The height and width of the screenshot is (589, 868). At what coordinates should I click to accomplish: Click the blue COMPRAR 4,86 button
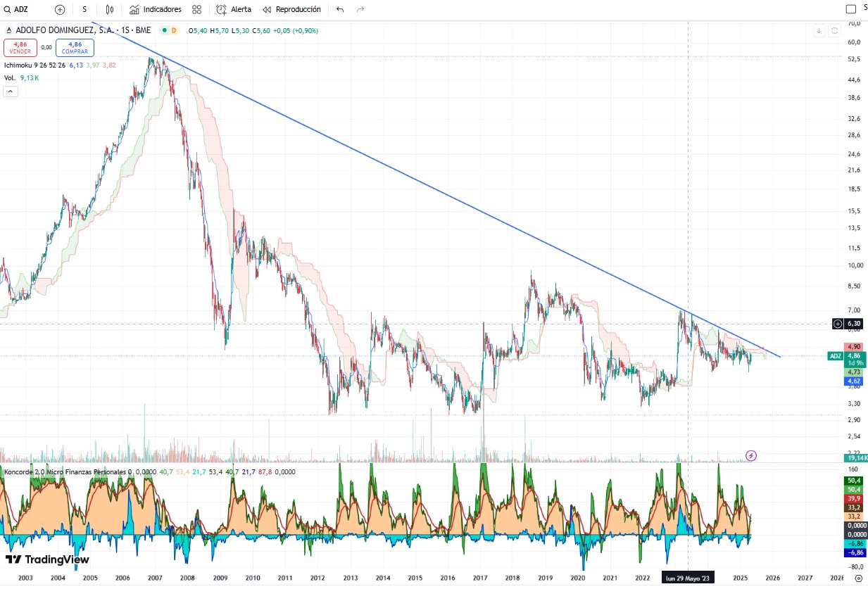75,47
